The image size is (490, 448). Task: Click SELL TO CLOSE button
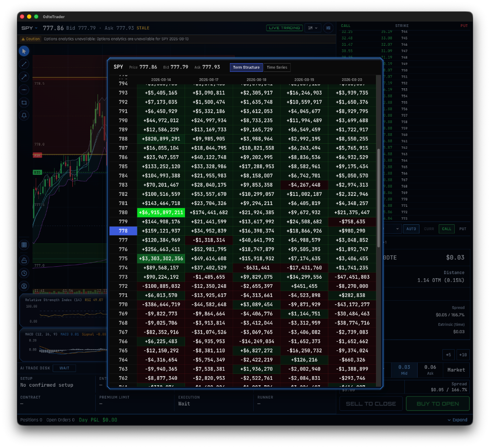click(370, 404)
